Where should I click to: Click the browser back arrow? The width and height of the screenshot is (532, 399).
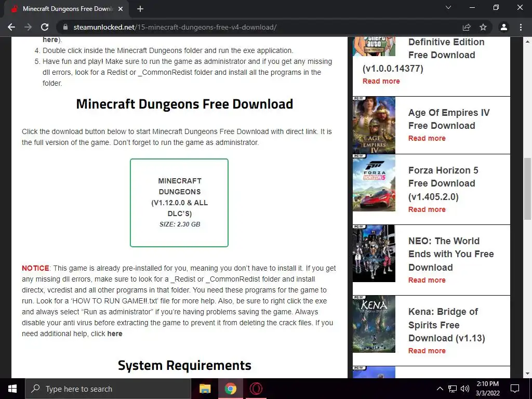tap(11, 27)
